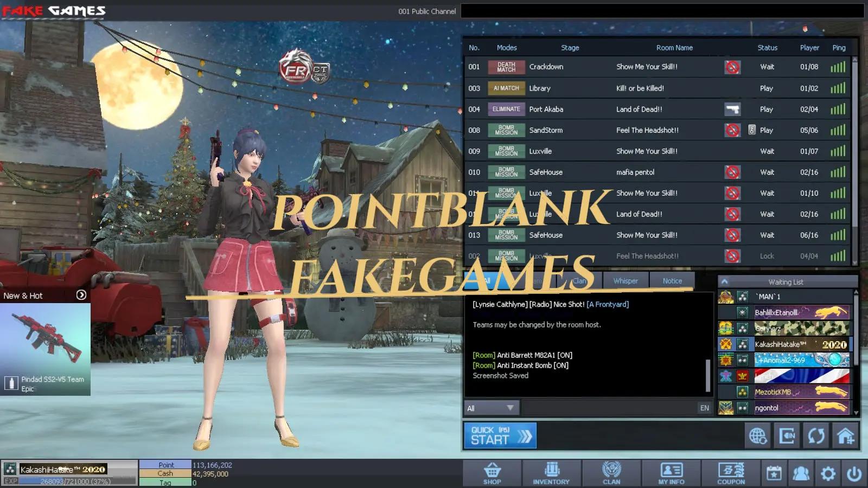
Task: Click Kill! or be Killed! room name
Action: click(640, 88)
